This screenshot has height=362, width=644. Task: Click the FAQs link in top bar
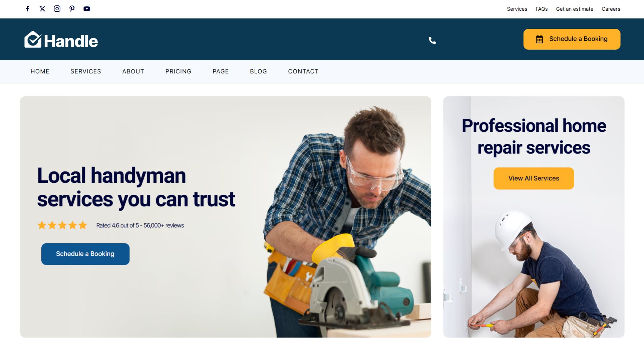click(x=541, y=9)
